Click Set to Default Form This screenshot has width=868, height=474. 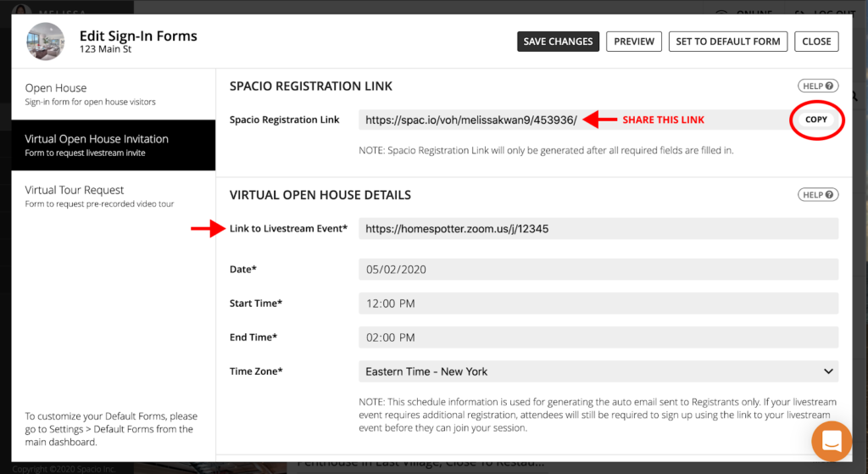pyautogui.click(x=728, y=42)
